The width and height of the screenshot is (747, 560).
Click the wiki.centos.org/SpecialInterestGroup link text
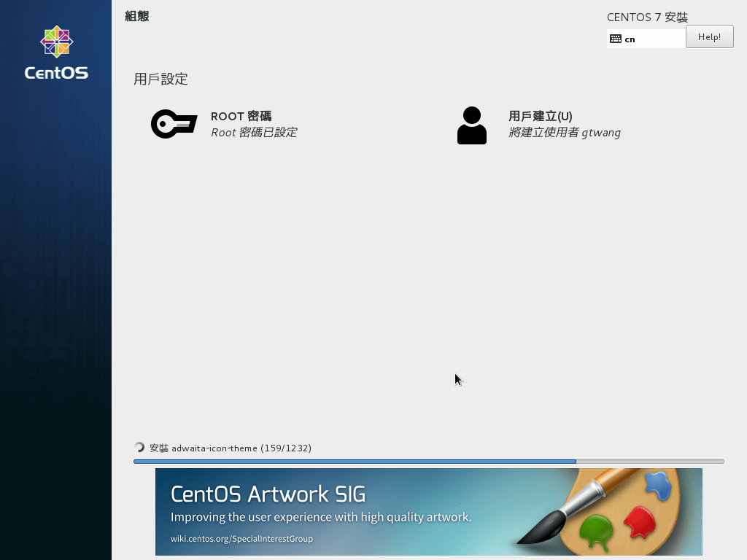(241, 539)
